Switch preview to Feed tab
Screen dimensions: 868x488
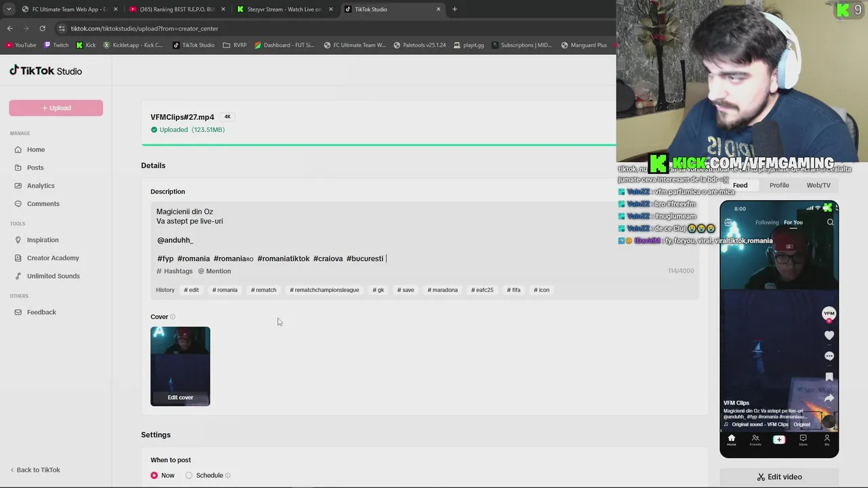pyautogui.click(x=740, y=185)
